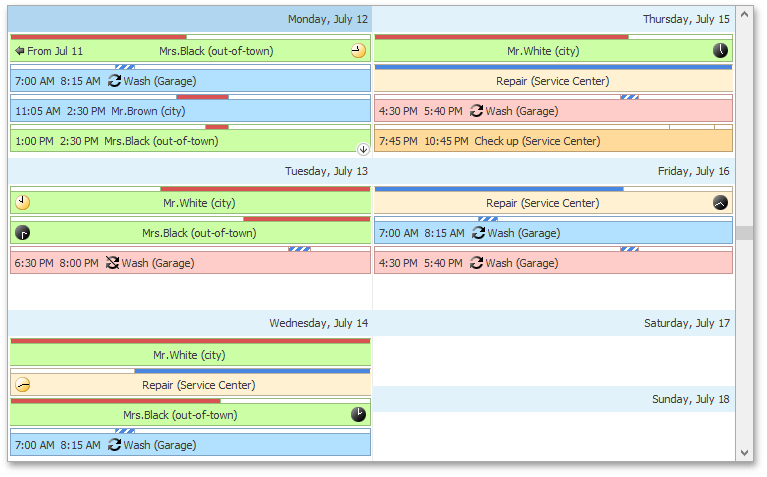Click the dark clock icon on Thursday Mr.White

tap(720, 50)
